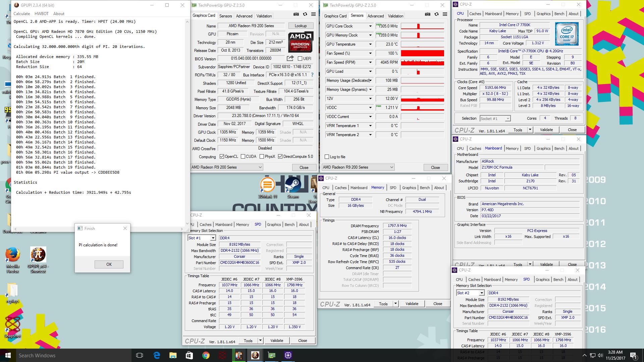This screenshot has width=644, height=362.
Task: Enable the Log to file checkbox
Action: (x=327, y=157)
